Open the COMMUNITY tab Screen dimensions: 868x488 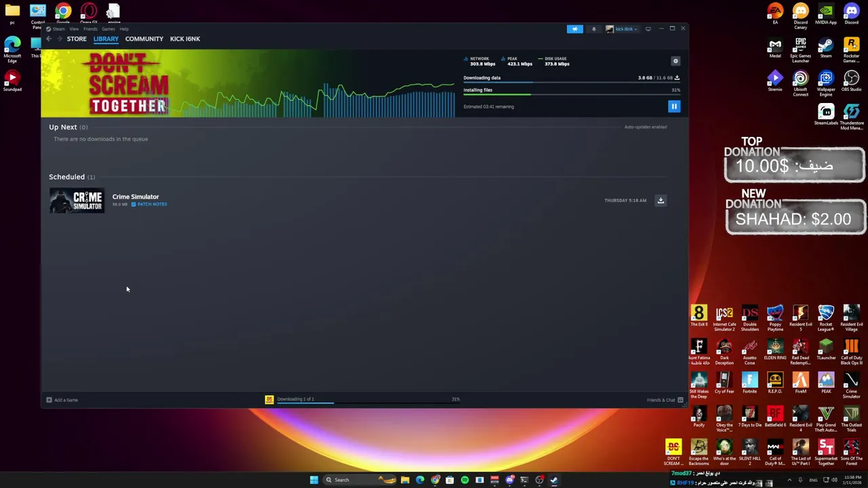(144, 39)
